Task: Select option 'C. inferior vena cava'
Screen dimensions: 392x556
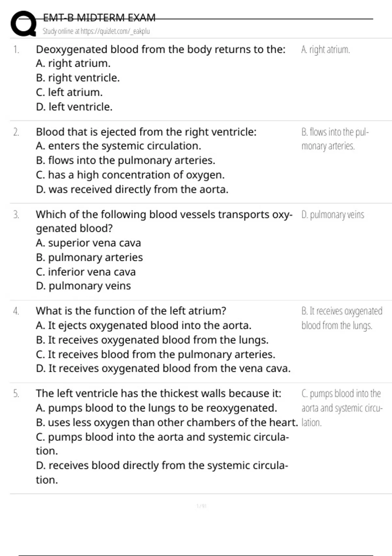Action: 86,272
